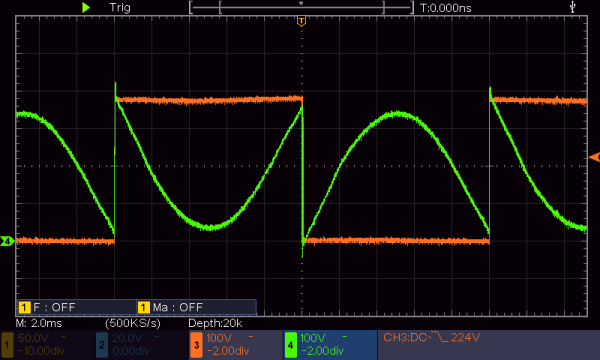This screenshot has width=600, height=360.
Task: Click the USB connection icon
Action: [572, 7]
